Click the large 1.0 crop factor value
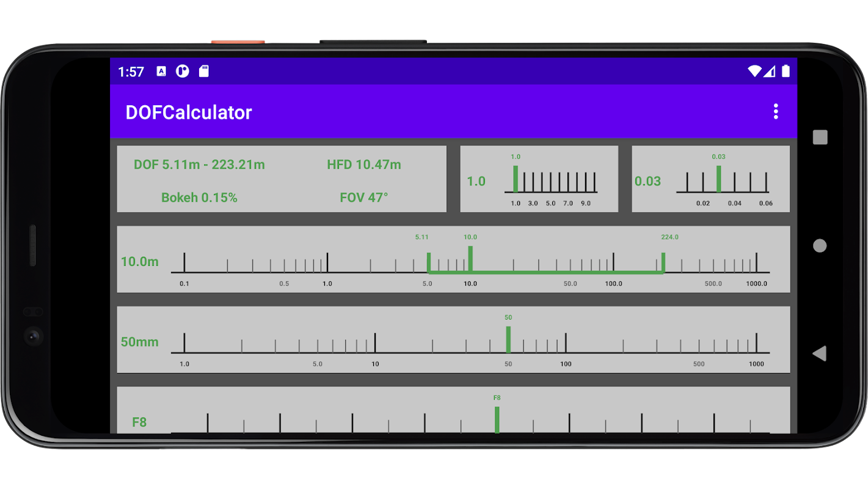 click(476, 181)
